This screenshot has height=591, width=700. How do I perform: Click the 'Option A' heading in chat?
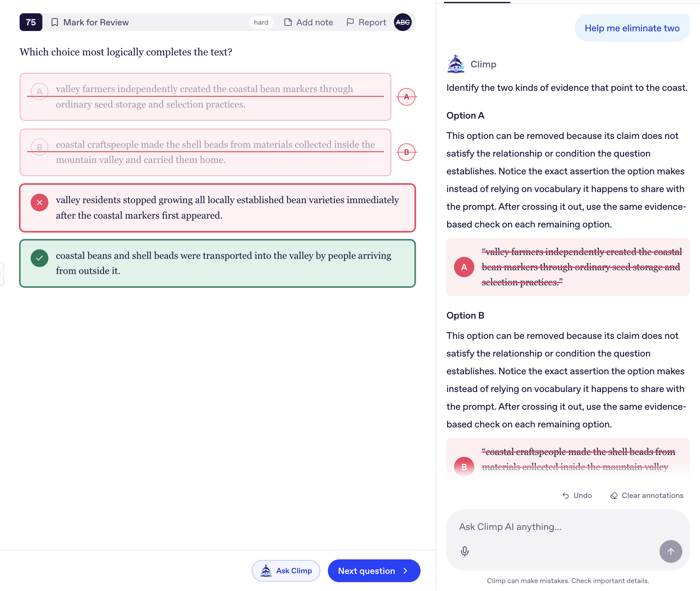465,115
